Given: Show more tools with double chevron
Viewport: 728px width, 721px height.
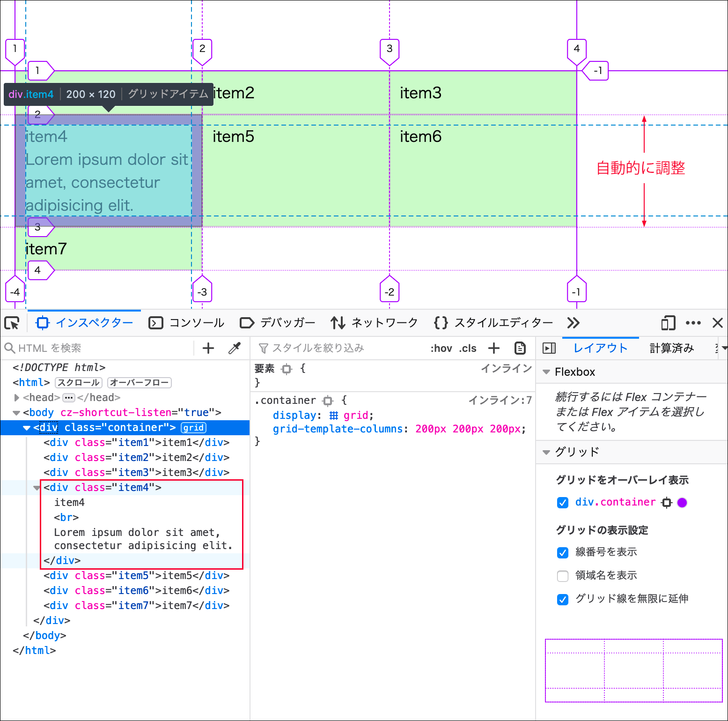Looking at the screenshot, I should tap(573, 323).
